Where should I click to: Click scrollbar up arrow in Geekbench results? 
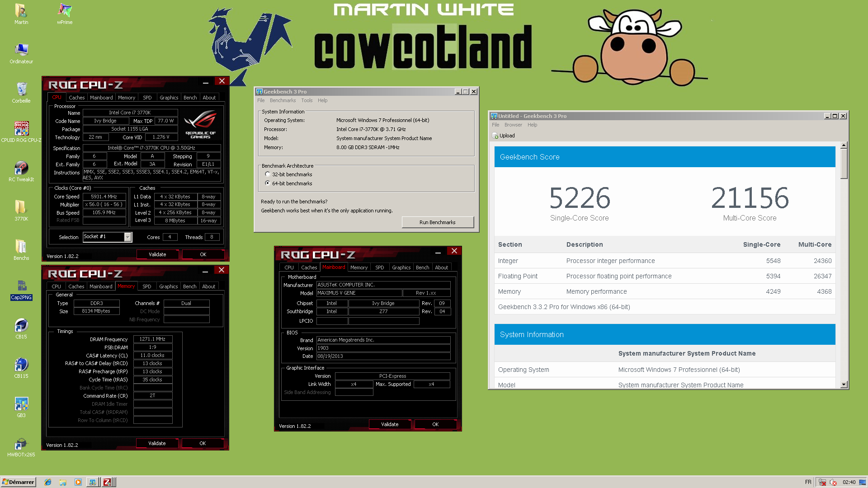click(844, 145)
